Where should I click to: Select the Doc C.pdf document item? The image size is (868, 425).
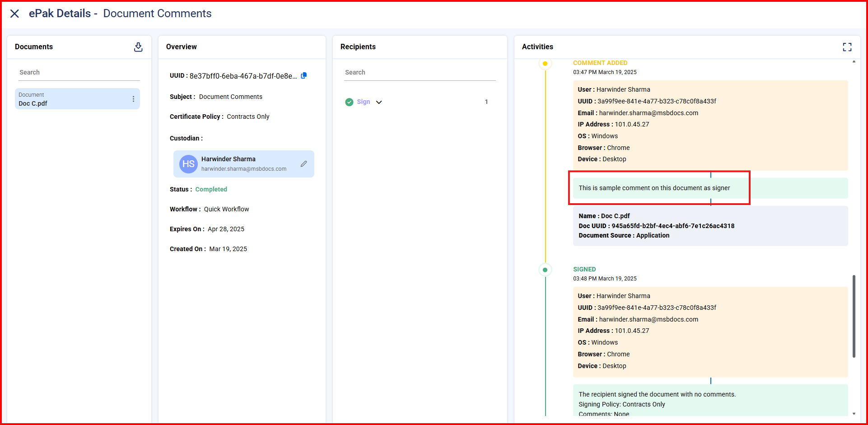click(x=72, y=99)
